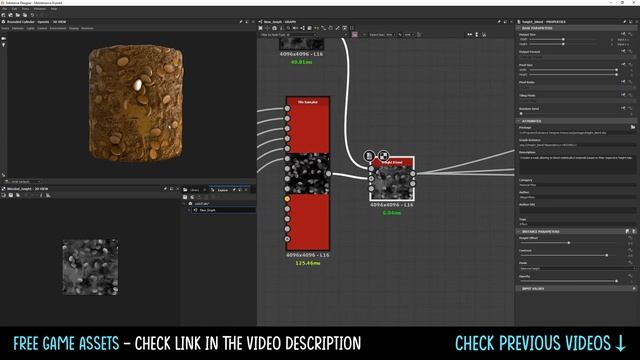
Task: Open the Edit menu
Action: 14,9
